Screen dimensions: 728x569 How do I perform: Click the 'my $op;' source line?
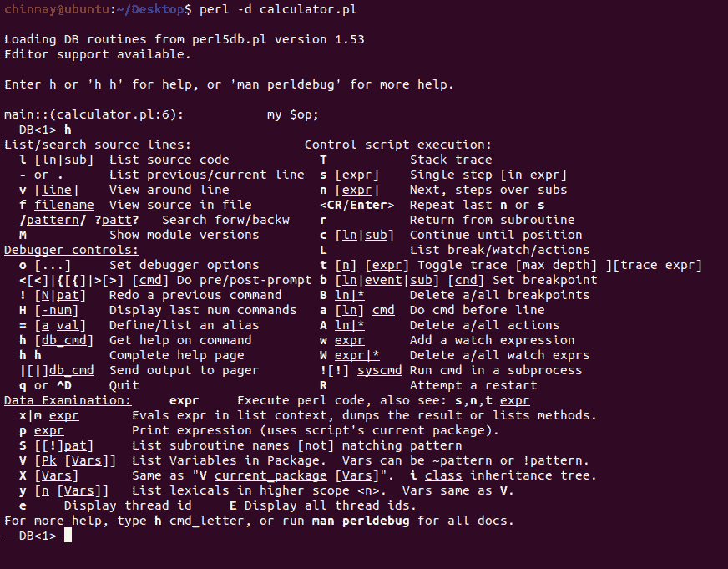click(x=293, y=114)
